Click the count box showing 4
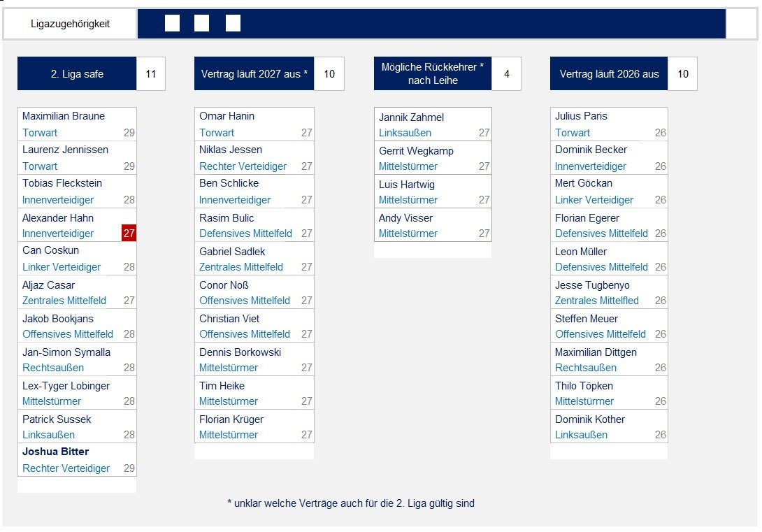Image resolution: width=762 pixels, height=532 pixels. (x=506, y=74)
